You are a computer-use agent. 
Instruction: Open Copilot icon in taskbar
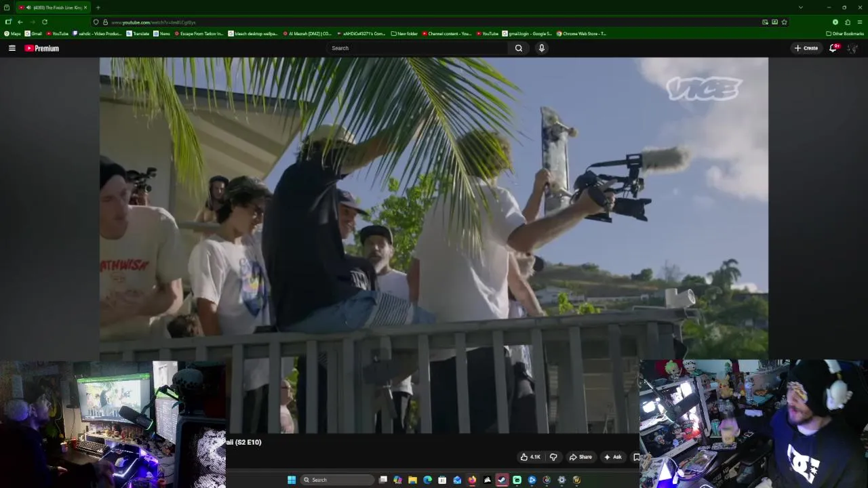pos(397,480)
